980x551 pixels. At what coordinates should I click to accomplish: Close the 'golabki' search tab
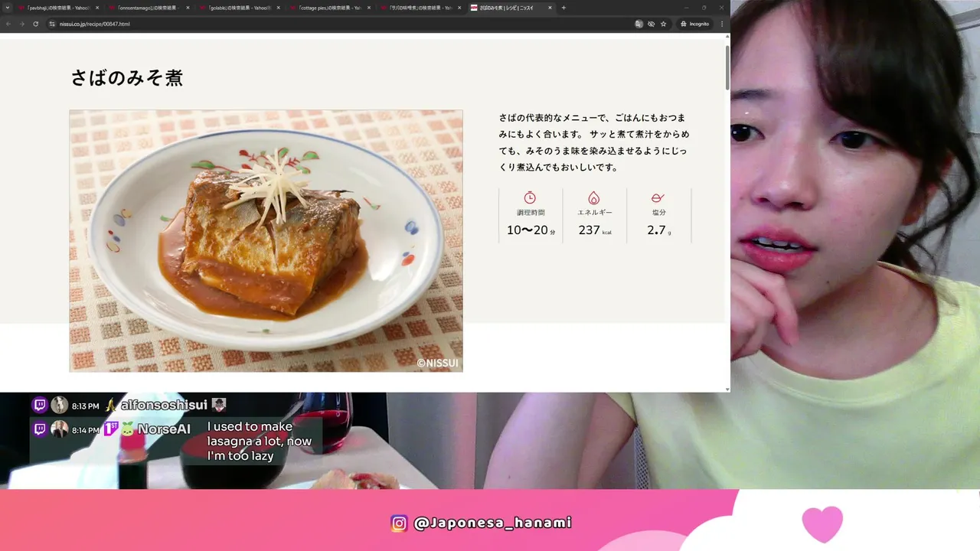pyautogui.click(x=278, y=8)
